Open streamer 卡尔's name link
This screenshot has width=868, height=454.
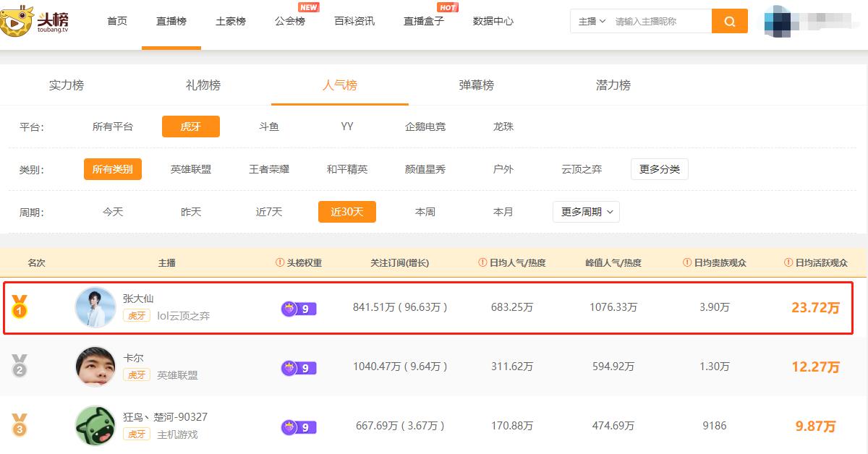point(134,358)
